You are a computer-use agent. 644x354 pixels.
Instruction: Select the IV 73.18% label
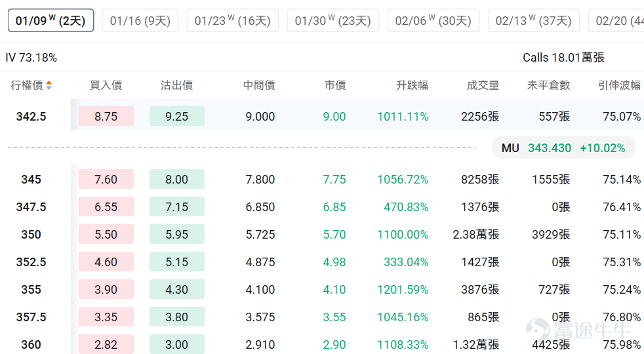pyautogui.click(x=31, y=58)
